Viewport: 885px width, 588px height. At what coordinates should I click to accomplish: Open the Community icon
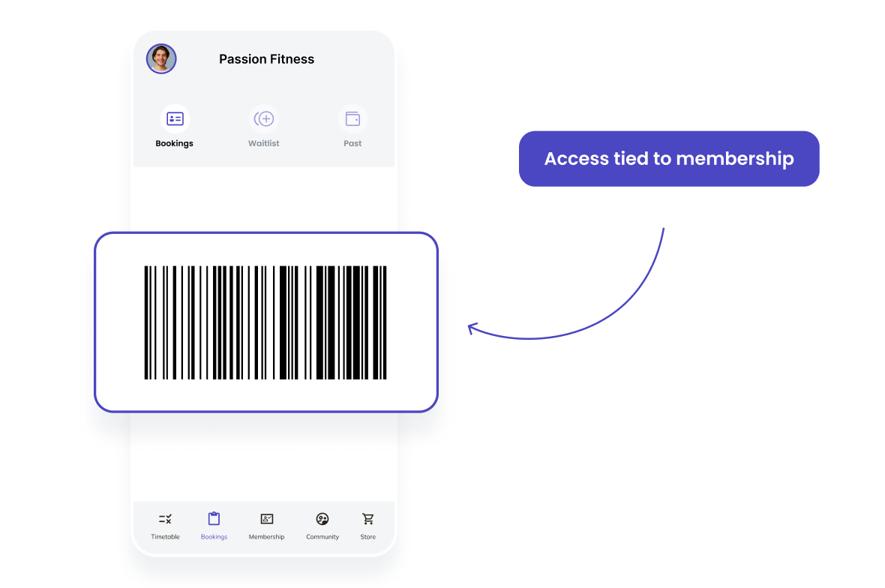coord(322,518)
